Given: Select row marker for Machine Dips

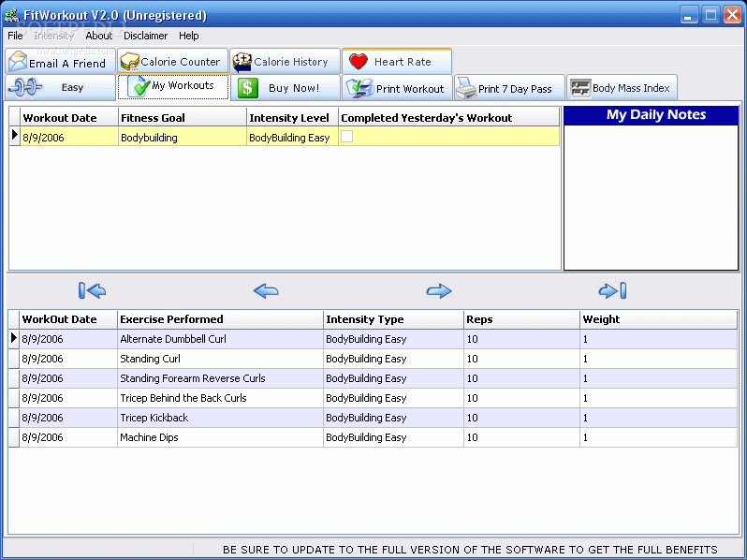Looking at the screenshot, I should [x=14, y=437].
